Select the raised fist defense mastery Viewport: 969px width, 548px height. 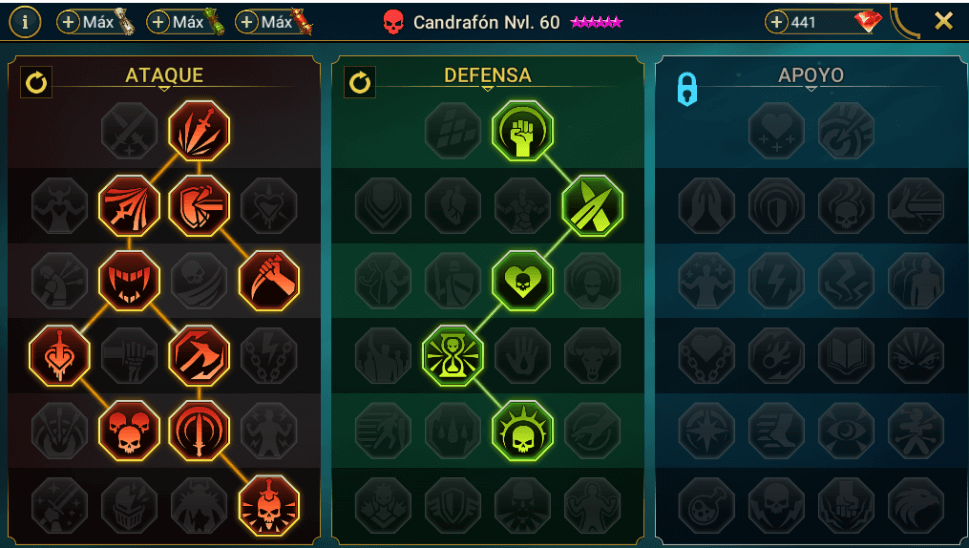click(522, 131)
